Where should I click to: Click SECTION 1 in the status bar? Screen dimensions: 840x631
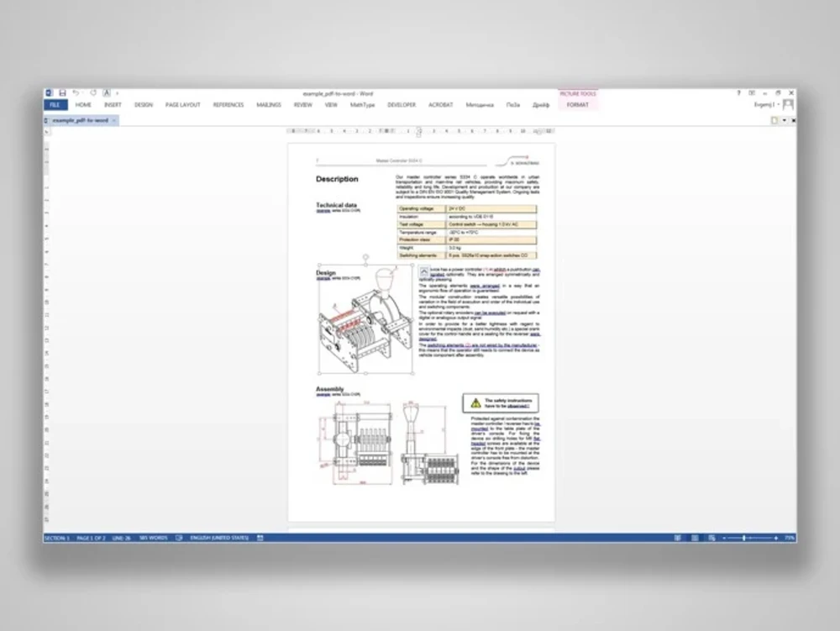point(57,538)
